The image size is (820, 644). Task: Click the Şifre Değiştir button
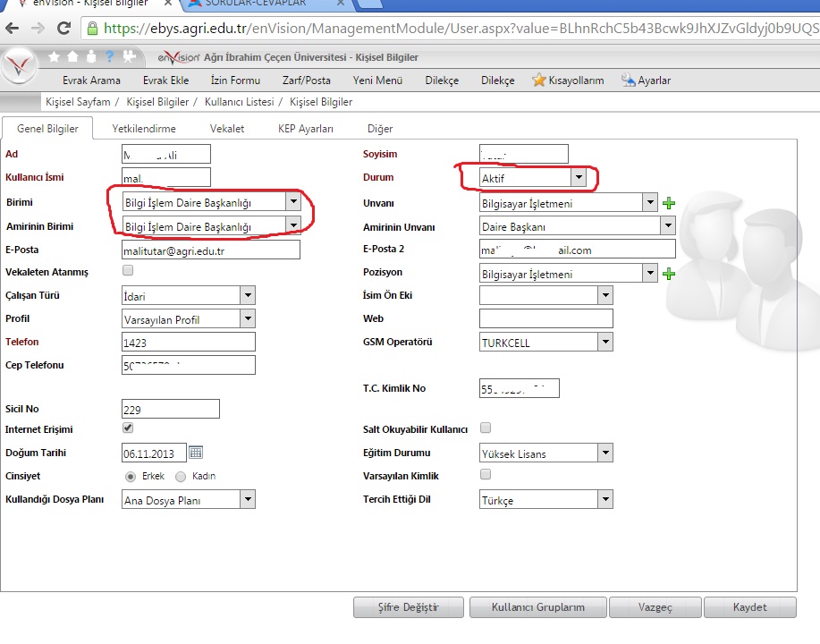(x=409, y=607)
